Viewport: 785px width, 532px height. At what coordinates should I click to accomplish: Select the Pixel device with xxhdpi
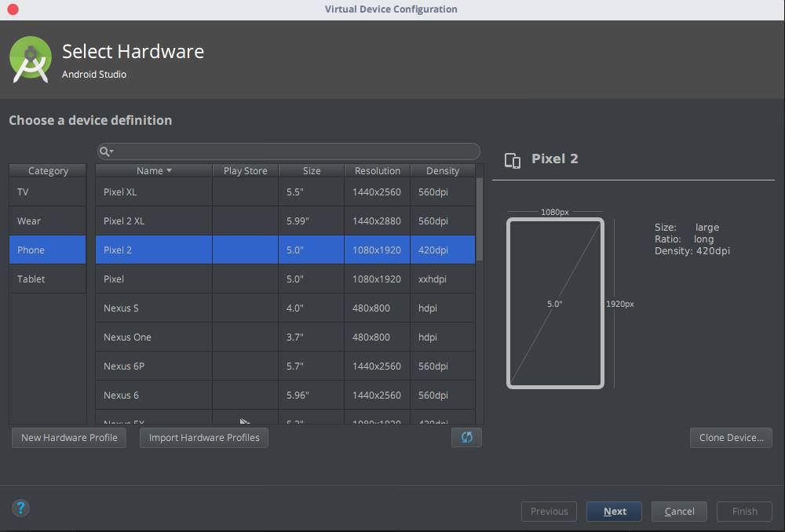[286, 279]
